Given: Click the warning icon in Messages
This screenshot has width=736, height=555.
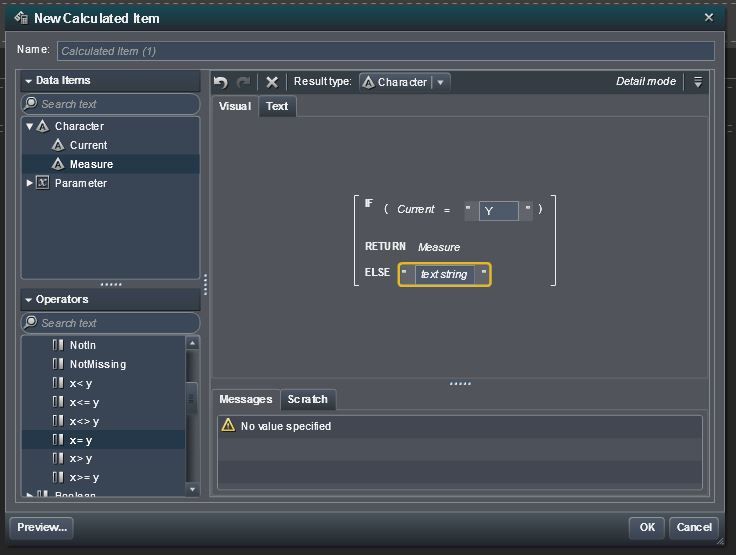Looking at the screenshot, I should 228,425.
